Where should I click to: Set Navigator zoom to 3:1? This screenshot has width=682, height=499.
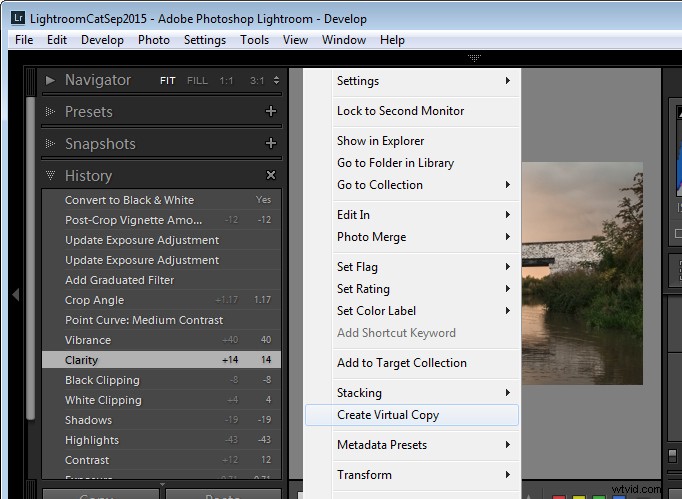point(257,80)
